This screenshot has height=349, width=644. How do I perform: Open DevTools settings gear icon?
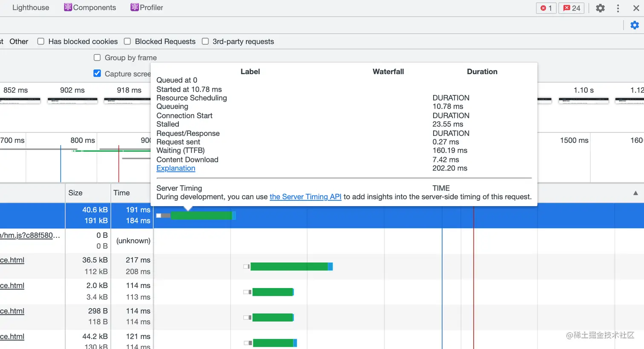point(600,8)
